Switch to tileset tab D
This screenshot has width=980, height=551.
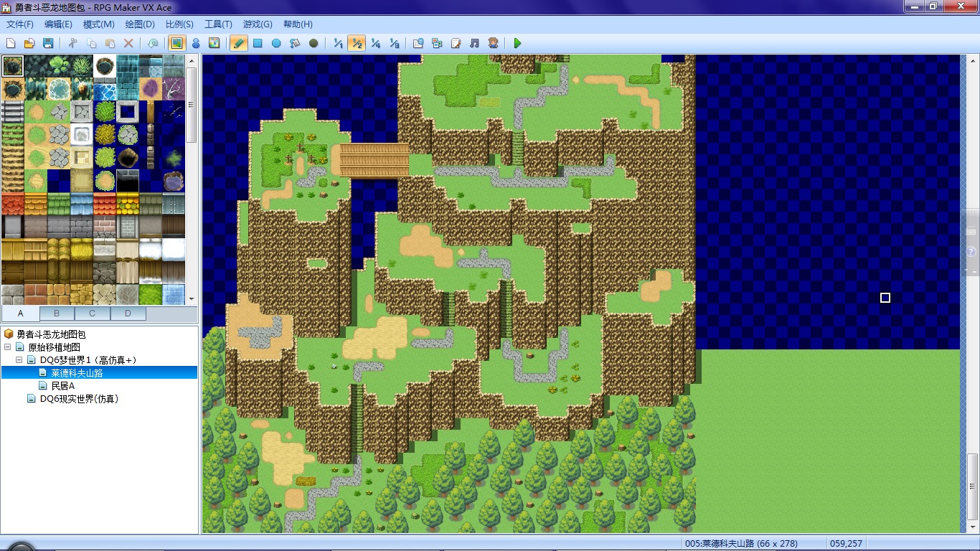point(128,314)
